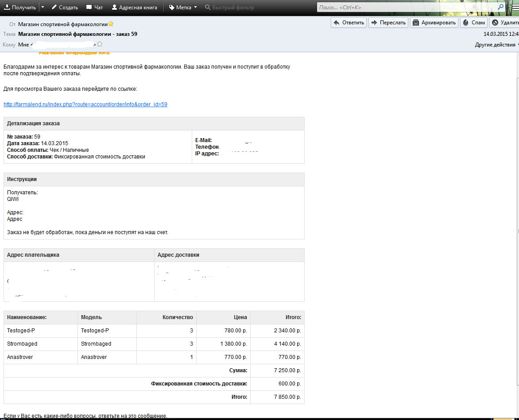Archive the message with Архивировать
519x420 pixels.
click(434, 23)
